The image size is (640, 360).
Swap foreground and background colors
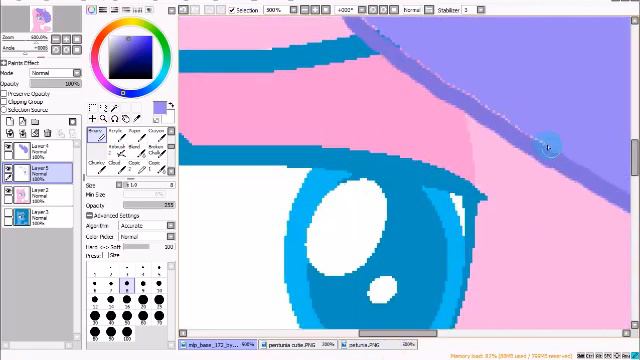click(x=171, y=105)
